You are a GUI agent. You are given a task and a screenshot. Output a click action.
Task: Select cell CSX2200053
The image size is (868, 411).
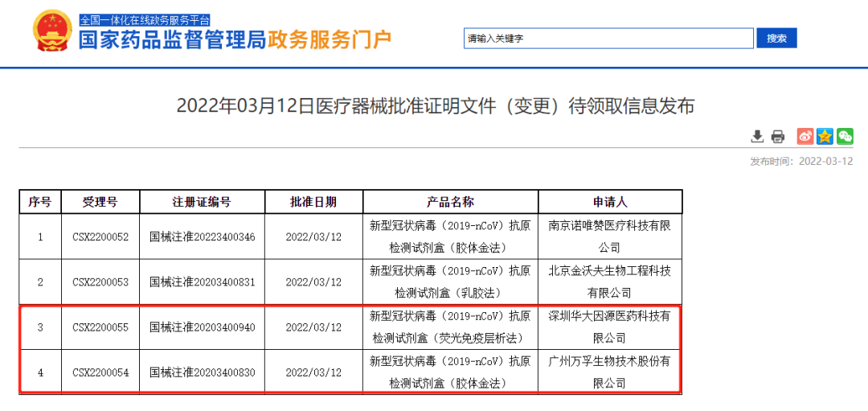click(x=100, y=282)
